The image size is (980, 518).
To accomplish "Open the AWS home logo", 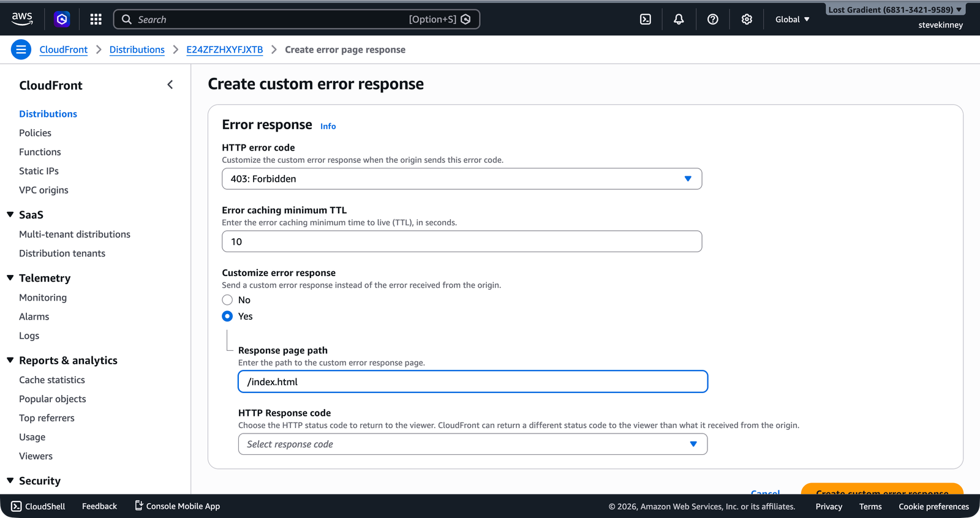I will point(22,19).
